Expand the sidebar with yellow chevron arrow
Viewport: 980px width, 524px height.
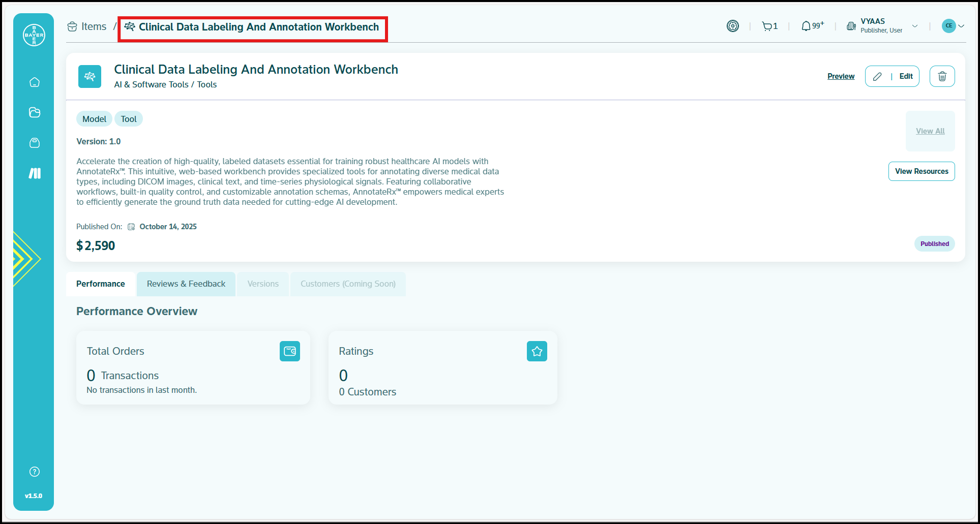tap(25, 259)
